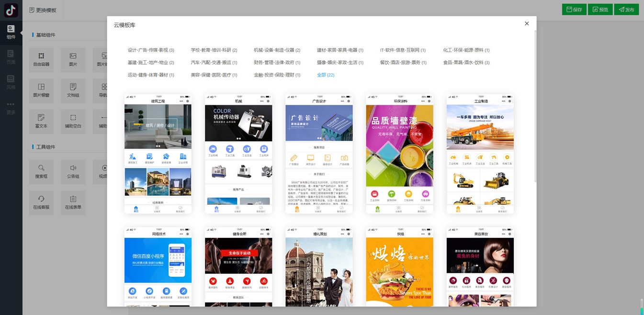Filter by 建材-家居-家具-电器 category
This screenshot has width=644, height=315.
tap(340, 50)
